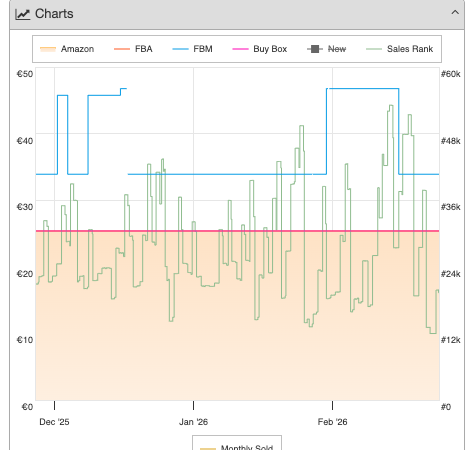This screenshot has width=474, height=450.
Task: Click the €20 price axis label
Action: point(25,274)
